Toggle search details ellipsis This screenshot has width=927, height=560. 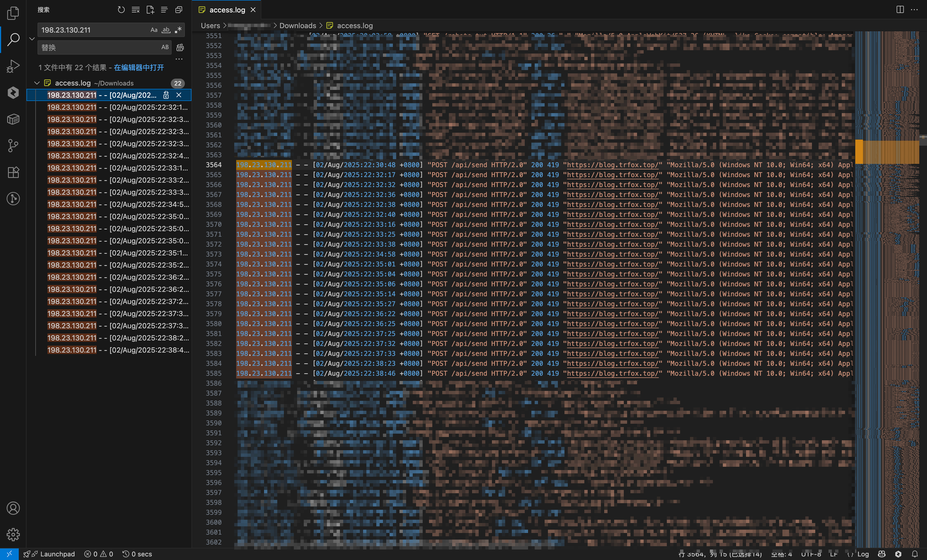tap(179, 59)
